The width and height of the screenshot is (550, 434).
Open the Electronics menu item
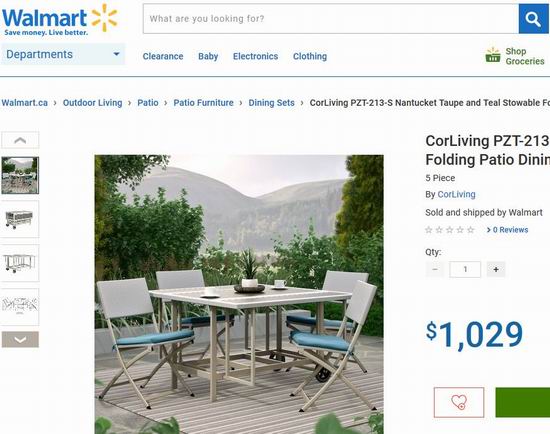click(x=255, y=56)
